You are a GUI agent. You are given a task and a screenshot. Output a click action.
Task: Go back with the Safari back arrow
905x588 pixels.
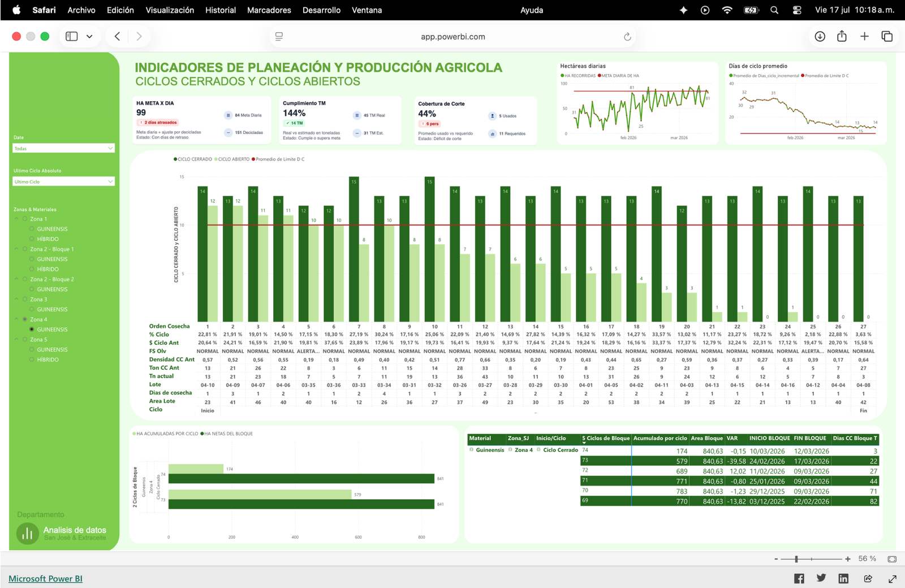pyautogui.click(x=117, y=36)
